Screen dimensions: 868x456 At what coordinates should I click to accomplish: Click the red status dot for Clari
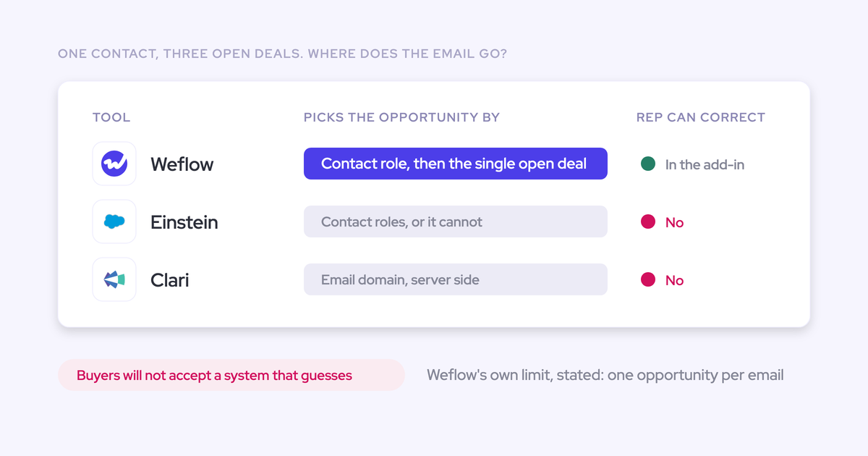tap(648, 279)
